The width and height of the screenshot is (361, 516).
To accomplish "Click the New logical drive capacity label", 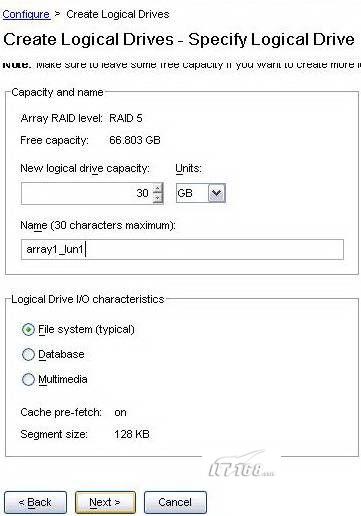I will 85,168.
